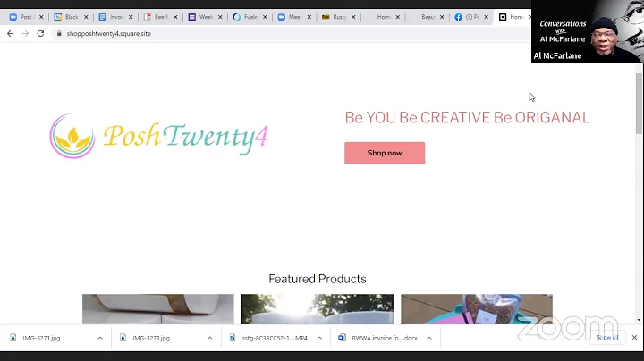Close the Rusty tab
This screenshot has width=644, height=361.
pos(353,17)
